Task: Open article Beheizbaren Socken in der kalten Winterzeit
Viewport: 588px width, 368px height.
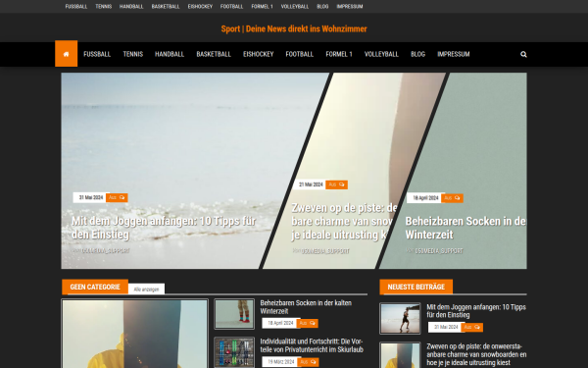Action: (x=306, y=307)
